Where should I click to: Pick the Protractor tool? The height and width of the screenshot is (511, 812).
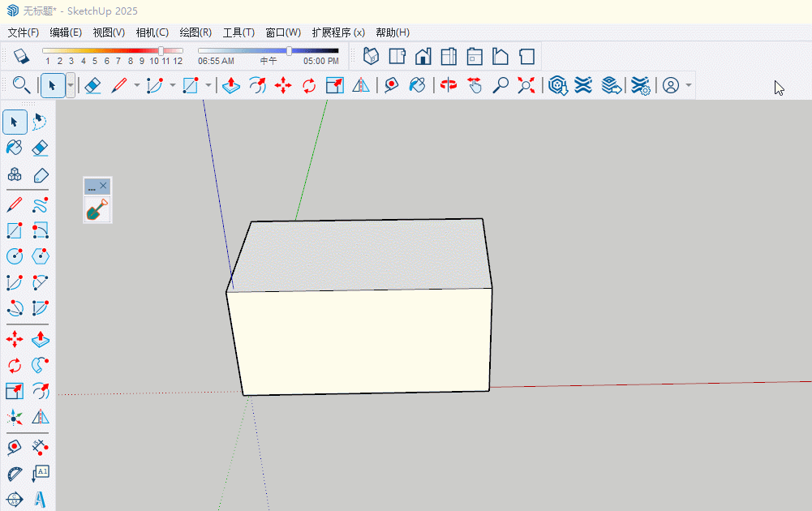point(15,474)
